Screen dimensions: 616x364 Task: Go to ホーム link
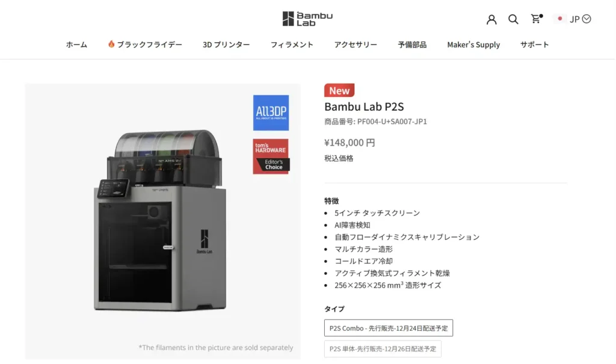pyautogui.click(x=76, y=45)
